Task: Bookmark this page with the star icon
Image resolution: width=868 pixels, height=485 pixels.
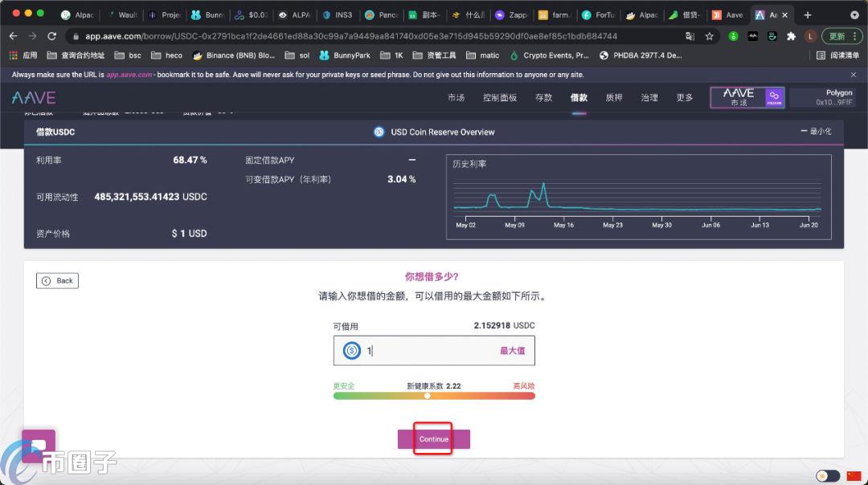Action: (709, 36)
